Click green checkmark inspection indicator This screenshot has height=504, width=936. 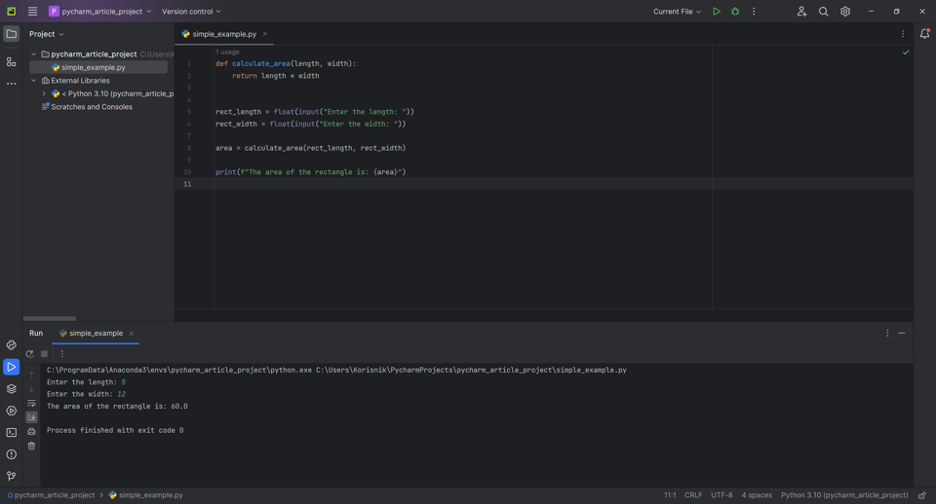(x=906, y=53)
